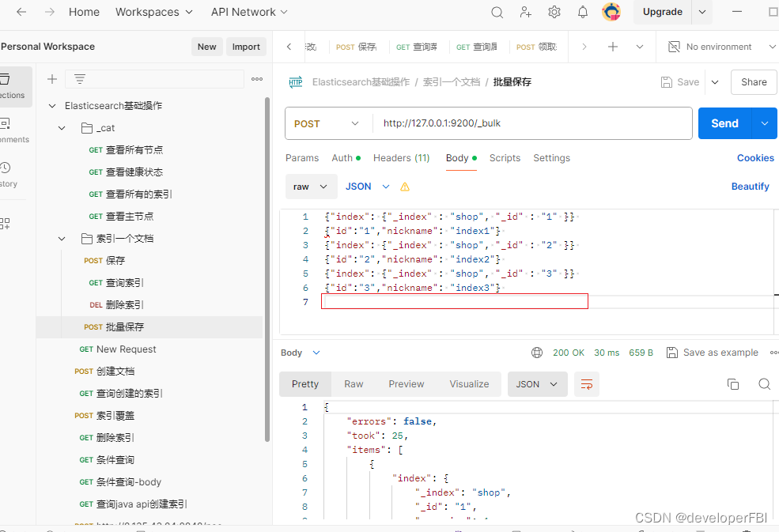
Task: Open the search magnifier in top bar
Action: tap(497, 13)
